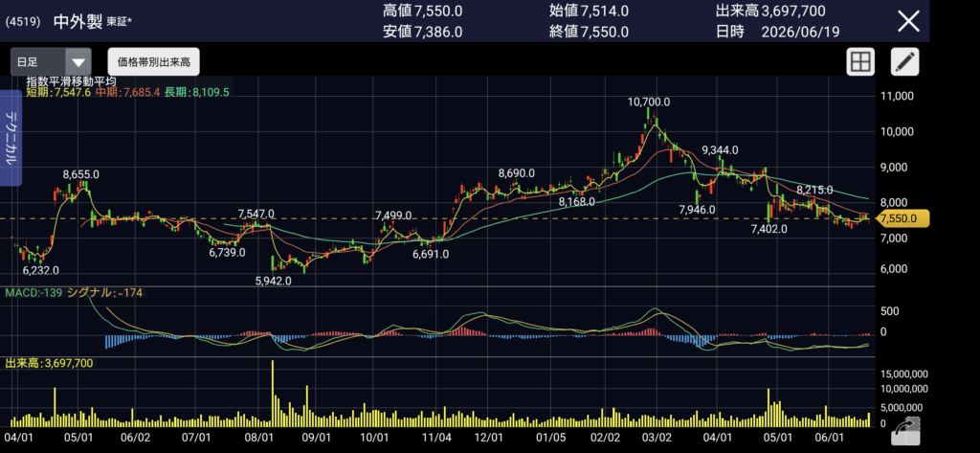Viewport: 980px width, 453px height.
Task: Tap the 出来高:3,697,700 volume panel label
Action: pyautogui.click(x=50, y=363)
